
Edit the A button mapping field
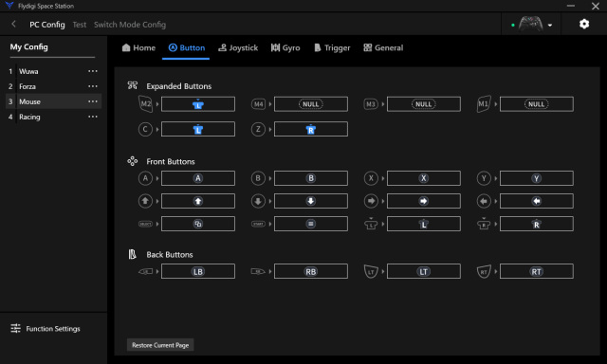[x=198, y=178]
